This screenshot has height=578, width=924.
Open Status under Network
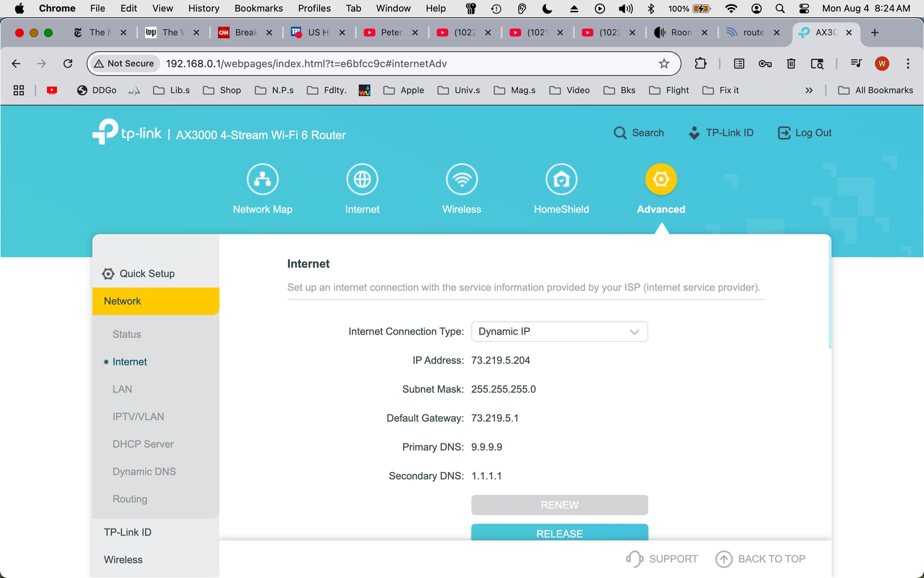[127, 334]
